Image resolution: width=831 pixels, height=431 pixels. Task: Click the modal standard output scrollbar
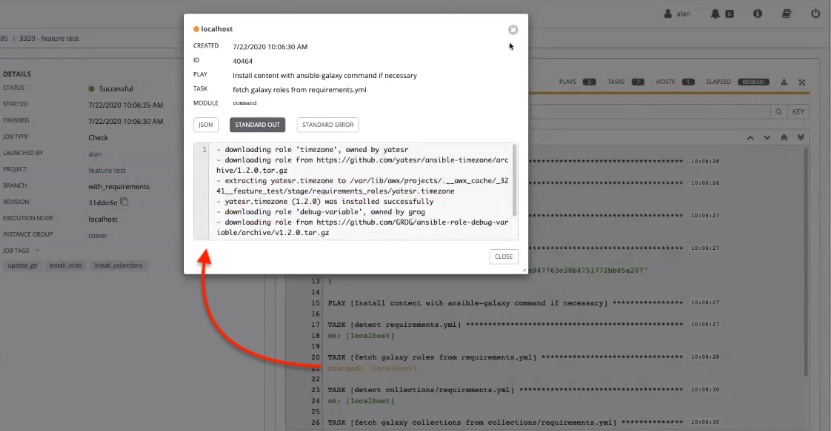tap(514, 180)
